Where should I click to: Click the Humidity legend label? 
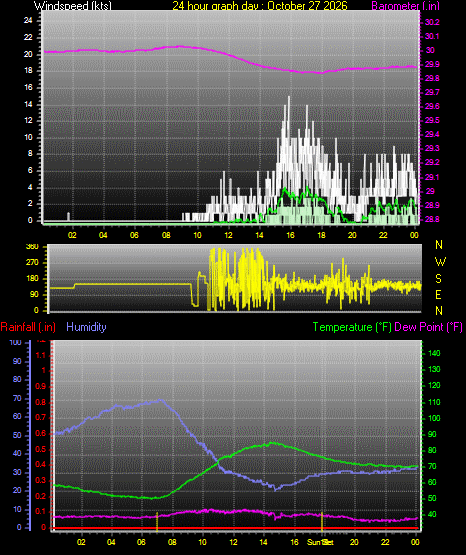86,327
